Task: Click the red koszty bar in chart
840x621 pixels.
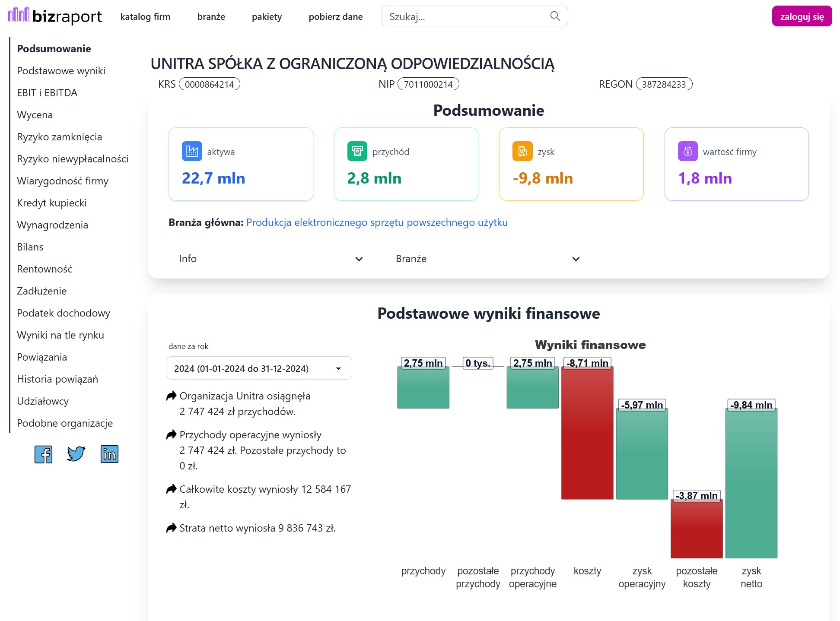Action: [587, 433]
